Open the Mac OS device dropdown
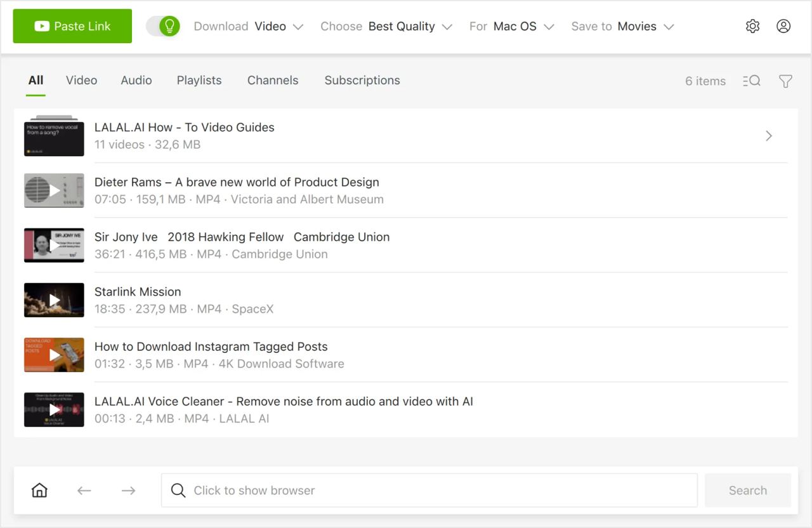The height and width of the screenshot is (528, 812). [525, 26]
